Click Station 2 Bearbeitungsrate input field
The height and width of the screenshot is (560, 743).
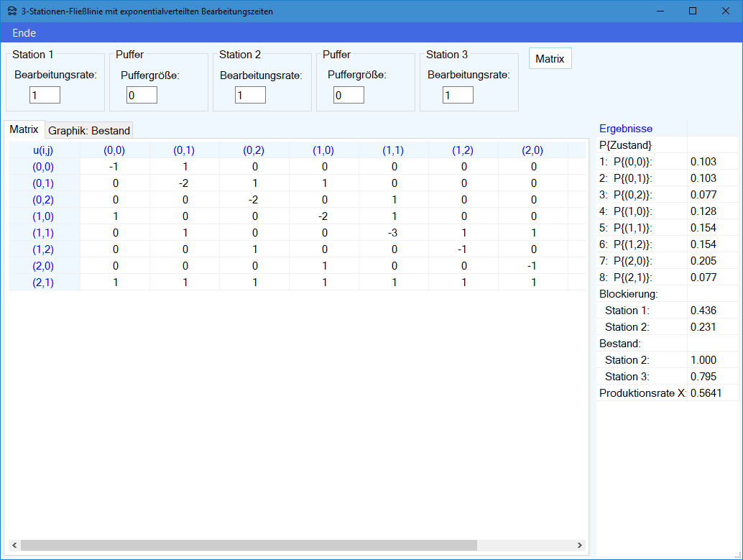pos(250,95)
